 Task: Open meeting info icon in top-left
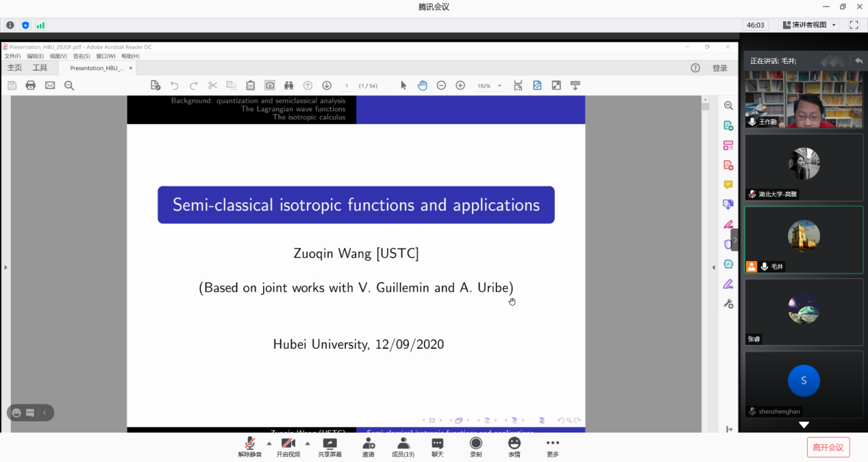tap(10, 25)
